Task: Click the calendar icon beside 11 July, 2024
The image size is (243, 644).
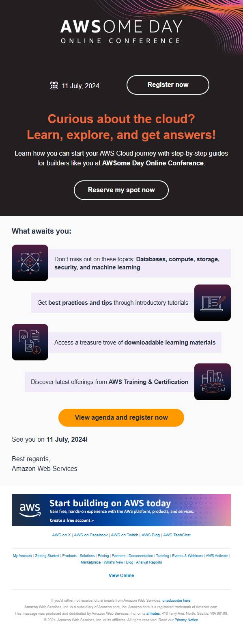Action: (54, 85)
